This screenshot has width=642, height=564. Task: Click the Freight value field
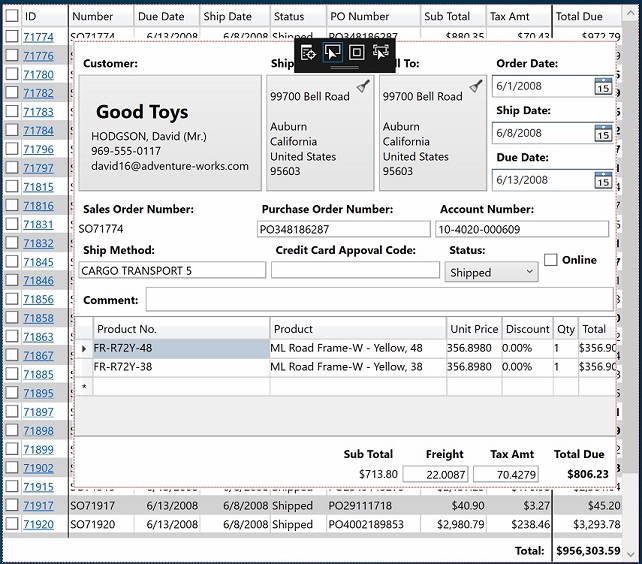(436, 474)
